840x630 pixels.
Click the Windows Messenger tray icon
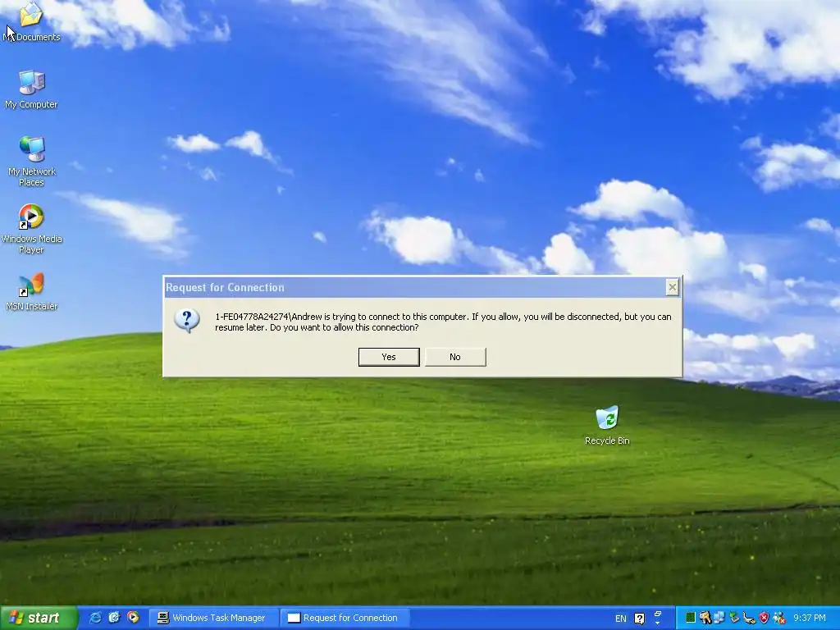pos(779,618)
